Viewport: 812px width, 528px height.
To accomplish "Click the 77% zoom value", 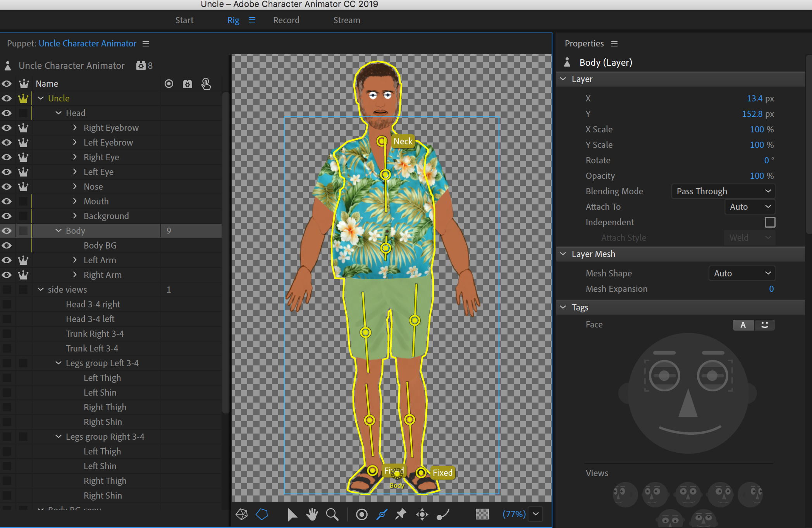I will coord(514,514).
